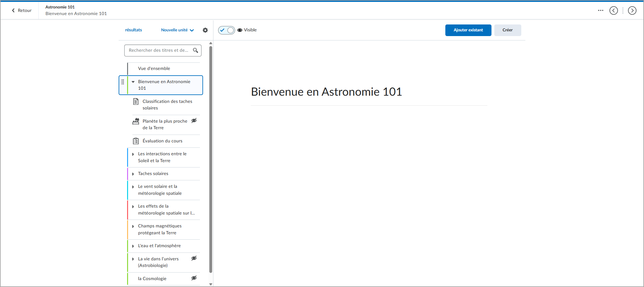The height and width of the screenshot is (287, 644).
Task: Click the sidebar scrollbar down arrow
Action: click(x=211, y=284)
